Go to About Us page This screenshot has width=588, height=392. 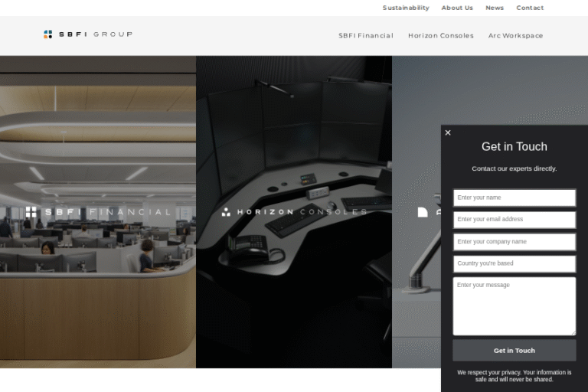tap(457, 8)
